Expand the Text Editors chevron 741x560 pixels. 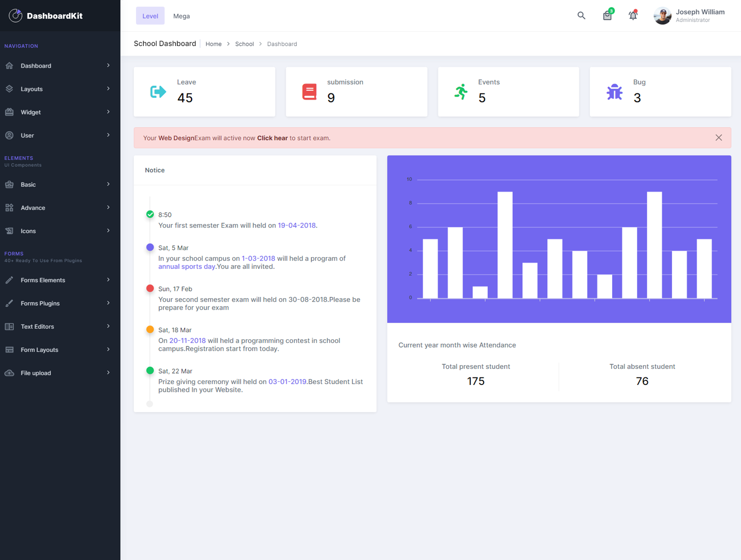[x=108, y=326]
